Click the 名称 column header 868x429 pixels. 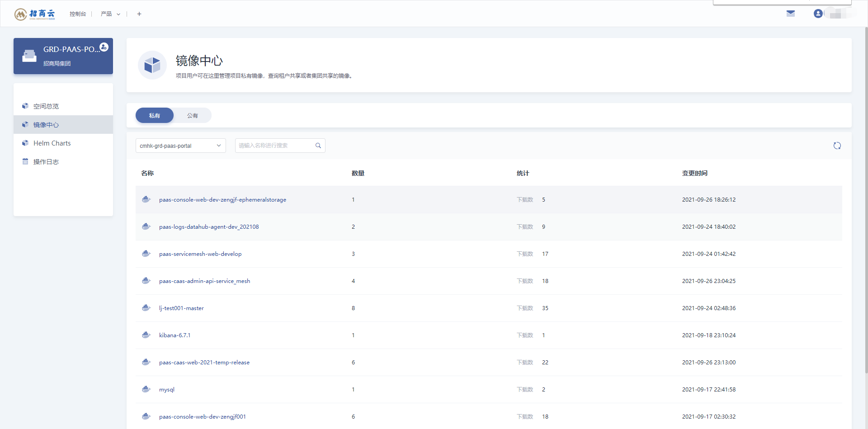click(147, 173)
